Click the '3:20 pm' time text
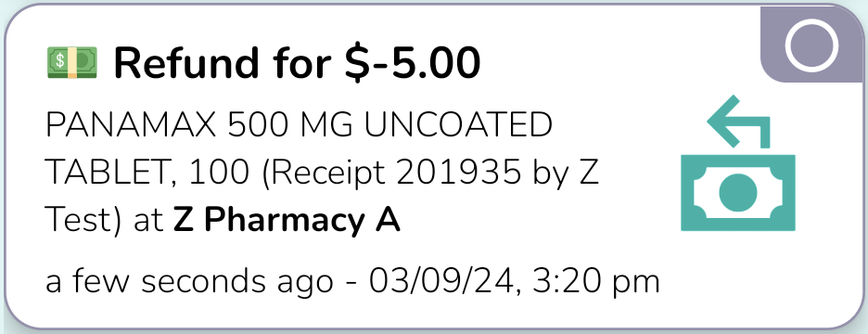Viewport: 868px width, 334px height. click(x=596, y=281)
